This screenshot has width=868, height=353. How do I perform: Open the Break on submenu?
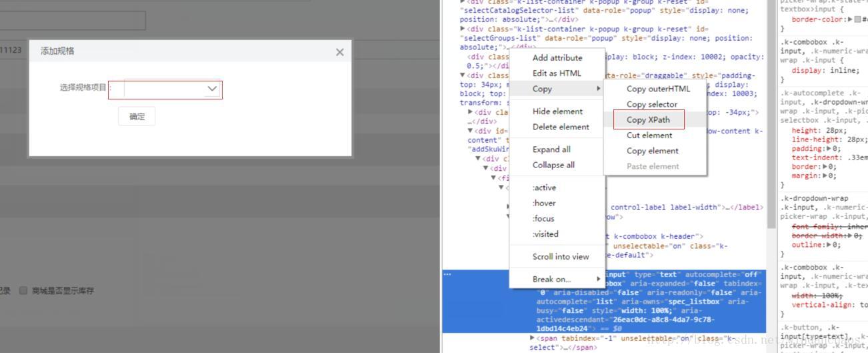pos(551,279)
